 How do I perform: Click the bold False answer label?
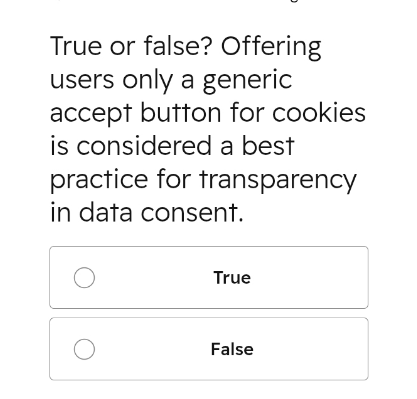232,349
